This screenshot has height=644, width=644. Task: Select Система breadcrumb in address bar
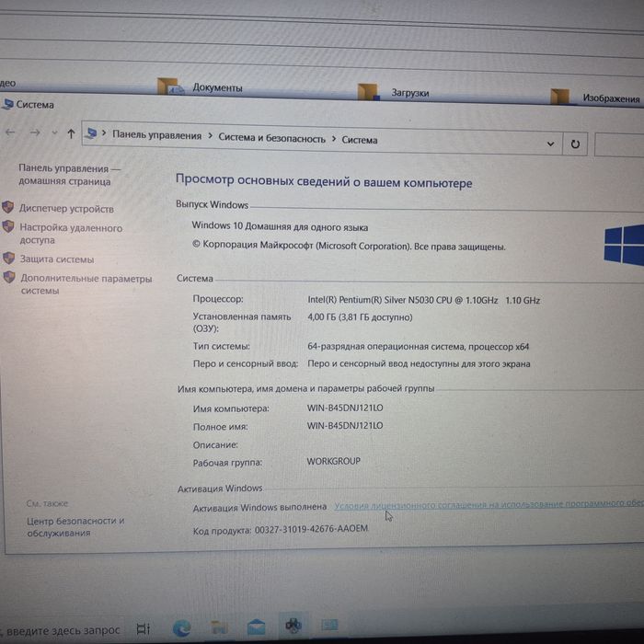[360, 140]
